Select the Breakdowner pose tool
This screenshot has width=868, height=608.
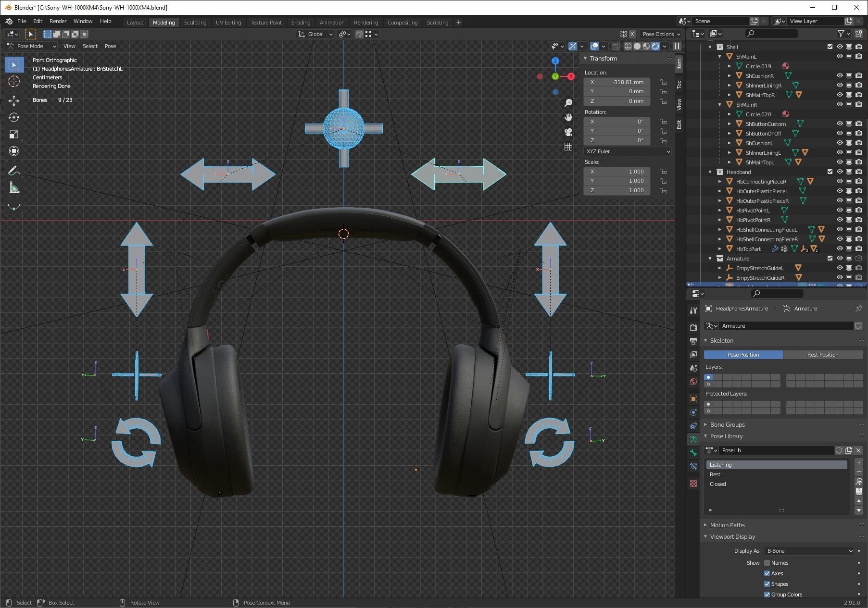click(x=14, y=207)
